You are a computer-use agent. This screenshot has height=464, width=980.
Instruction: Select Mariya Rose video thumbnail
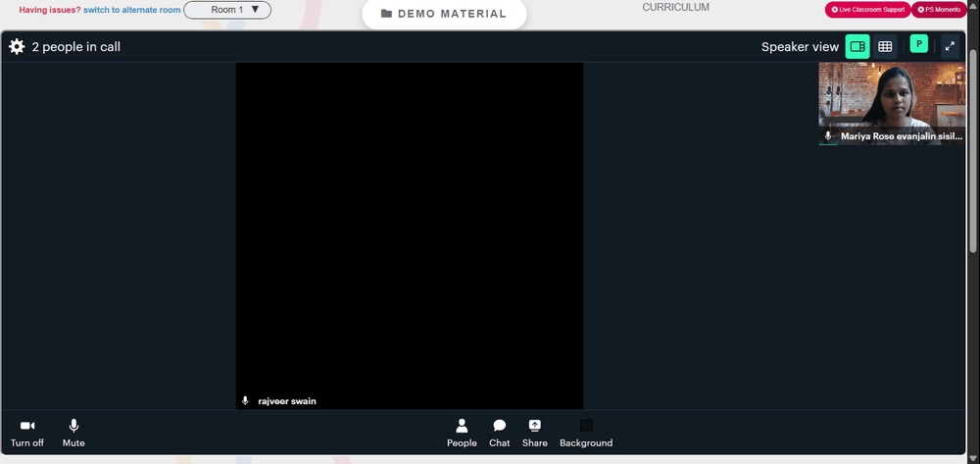point(892,104)
